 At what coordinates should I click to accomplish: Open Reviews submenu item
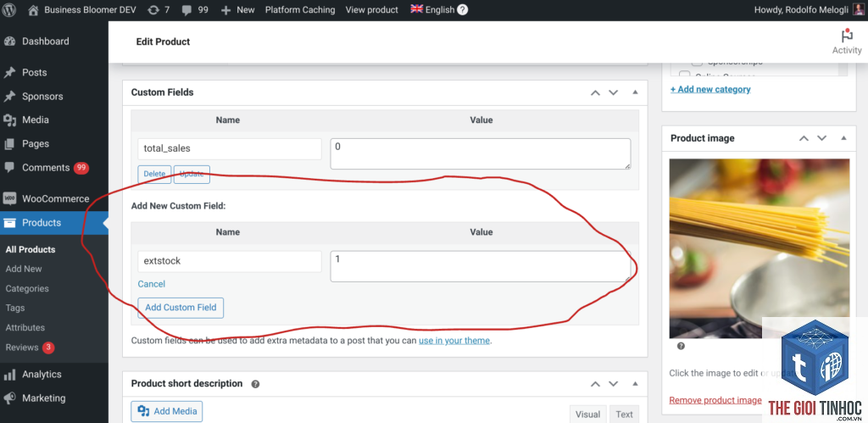[22, 348]
